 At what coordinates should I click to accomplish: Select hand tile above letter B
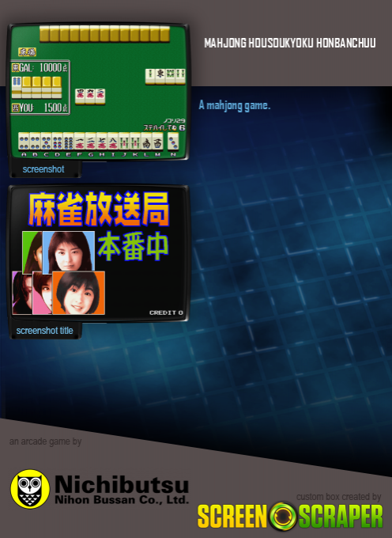pos(35,141)
